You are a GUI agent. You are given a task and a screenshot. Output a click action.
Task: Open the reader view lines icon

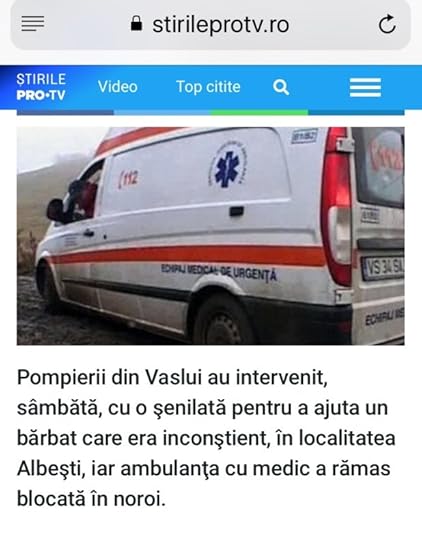[33, 24]
